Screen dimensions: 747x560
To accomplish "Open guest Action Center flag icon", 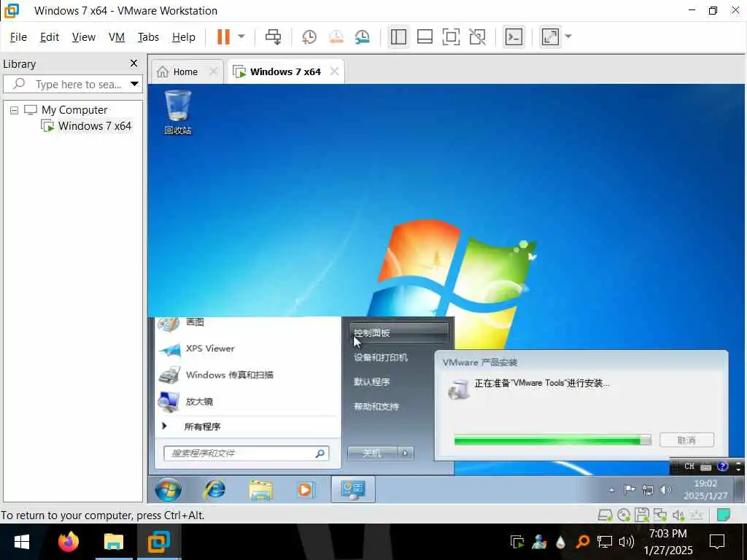I will coord(630,489).
